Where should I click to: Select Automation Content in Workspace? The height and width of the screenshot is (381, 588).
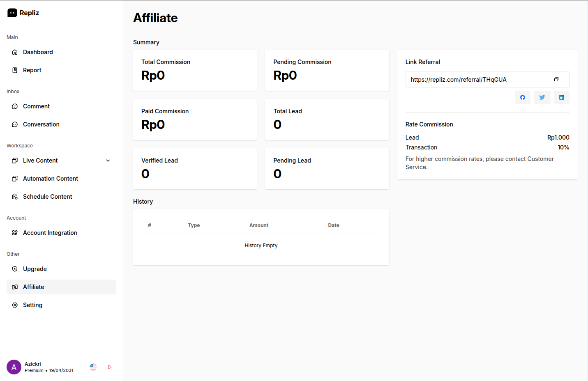pos(50,179)
